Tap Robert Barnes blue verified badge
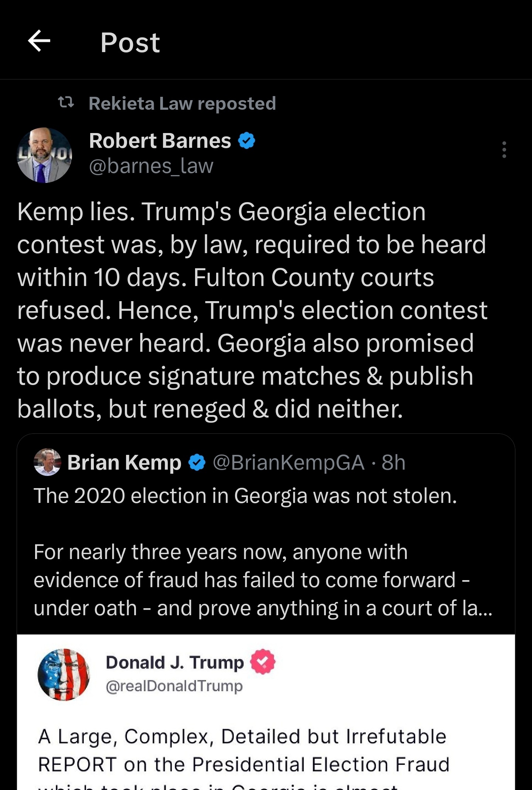This screenshot has height=790, width=532. click(x=247, y=141)
